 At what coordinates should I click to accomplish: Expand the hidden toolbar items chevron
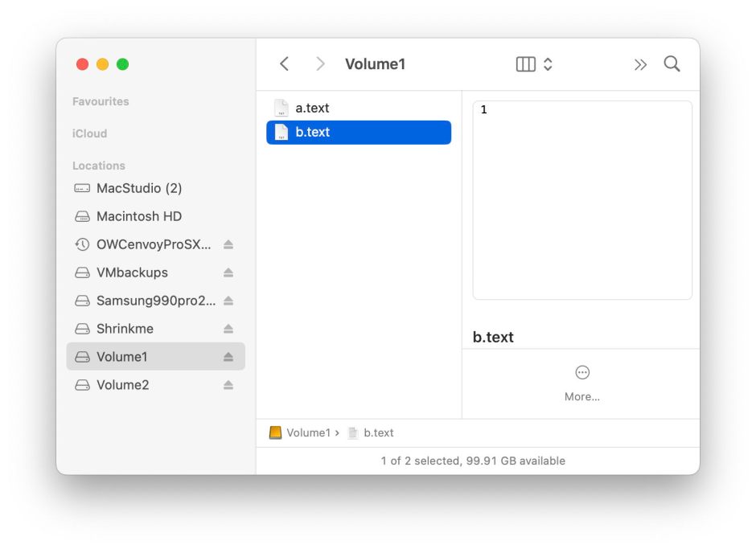tap(640, 64)
